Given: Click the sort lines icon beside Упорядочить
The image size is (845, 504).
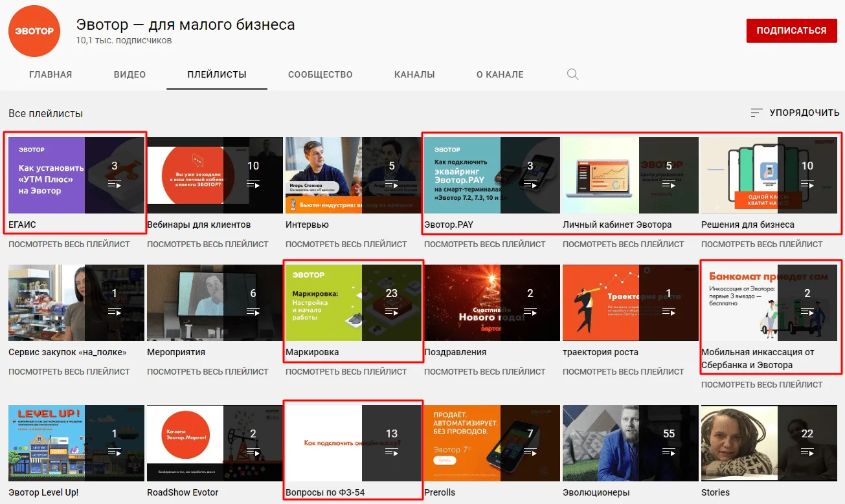Looking at the screenshot, I should 756,113.
